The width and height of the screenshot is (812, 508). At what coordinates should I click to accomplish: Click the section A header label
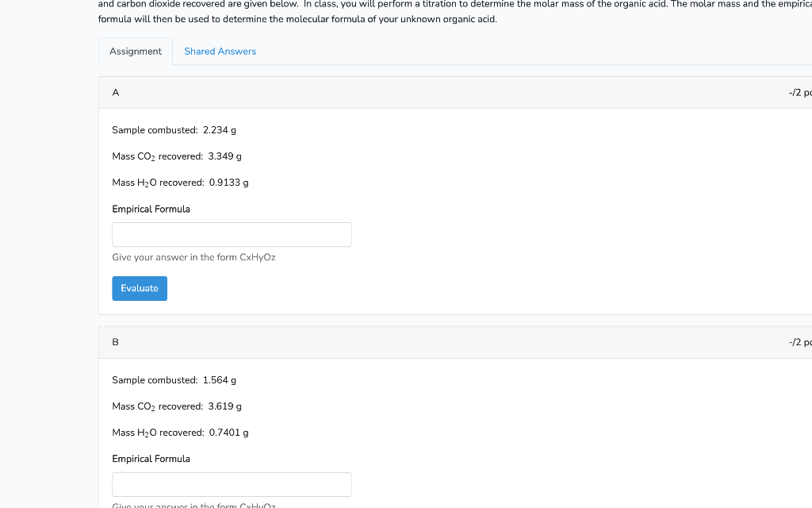point(116,93)
